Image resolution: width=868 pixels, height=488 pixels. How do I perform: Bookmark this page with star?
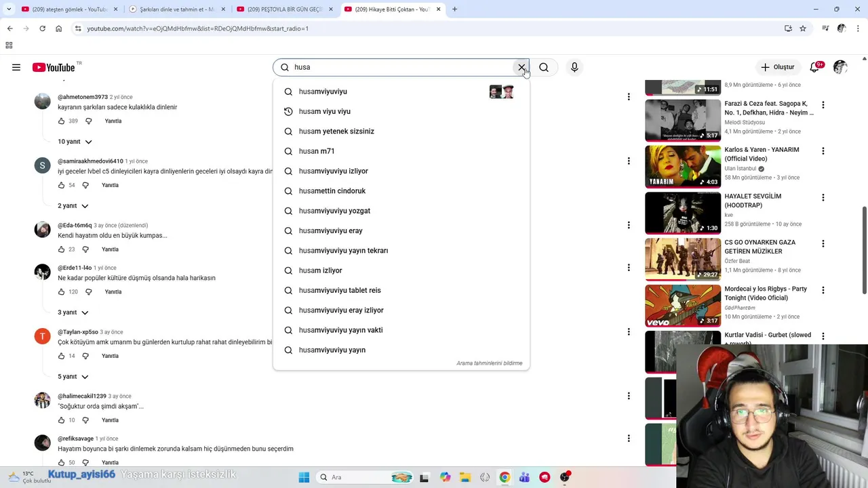(x=803, y=28)
